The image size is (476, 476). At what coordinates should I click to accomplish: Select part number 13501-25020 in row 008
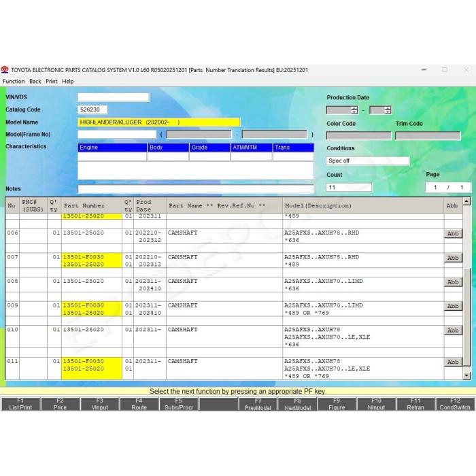pos(83,281)
